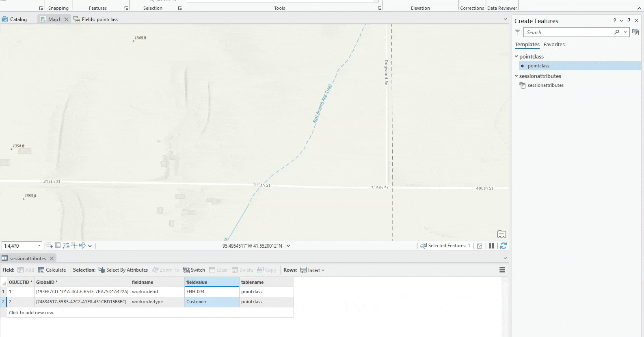Viewport: 644px width, 337px height.
Task: Switch to Templates tab in Create Features
Action: tap(527, 45)
